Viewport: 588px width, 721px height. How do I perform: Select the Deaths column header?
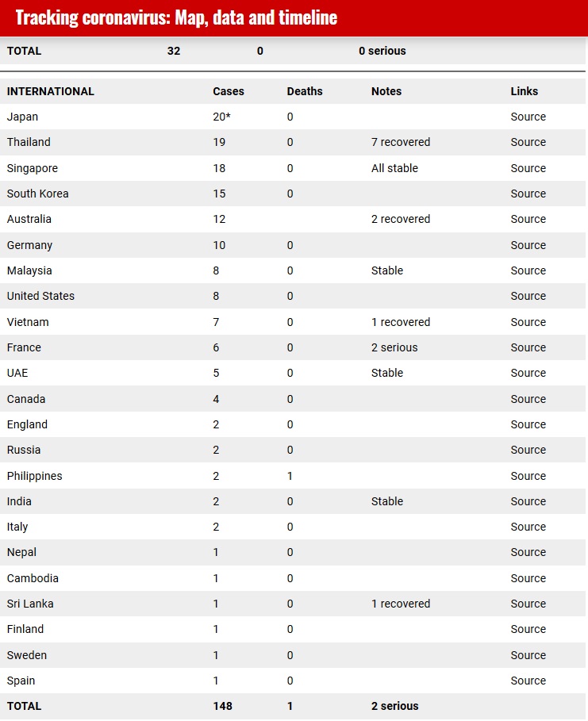(x=305, y=91)
